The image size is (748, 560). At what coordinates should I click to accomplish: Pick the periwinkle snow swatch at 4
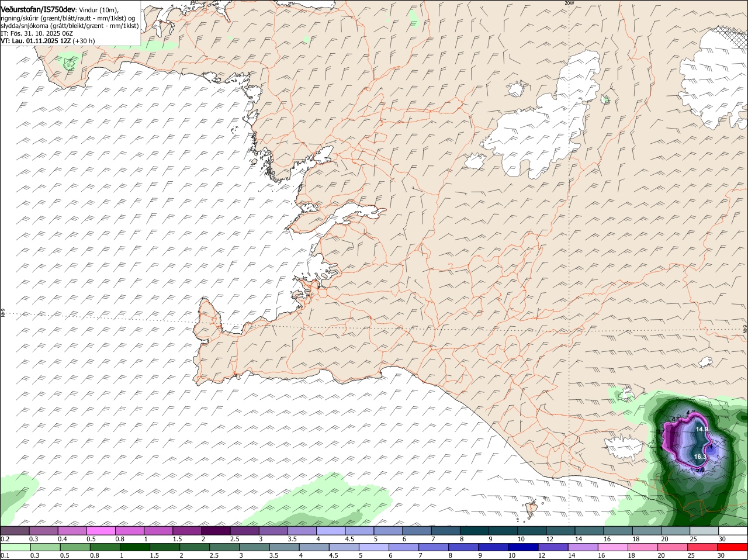(330, 530)
